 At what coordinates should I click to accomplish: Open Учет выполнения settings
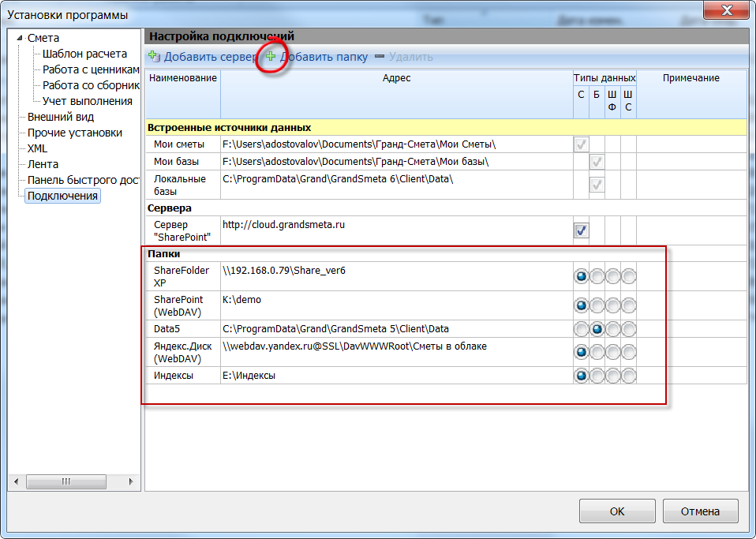(x=88, y=101)
